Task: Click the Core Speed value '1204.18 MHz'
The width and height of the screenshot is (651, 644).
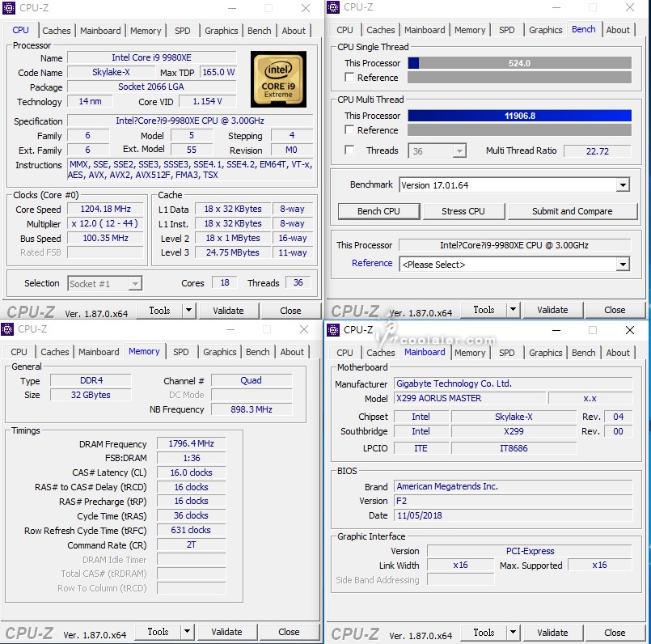Action: click(x=105, y=209)
